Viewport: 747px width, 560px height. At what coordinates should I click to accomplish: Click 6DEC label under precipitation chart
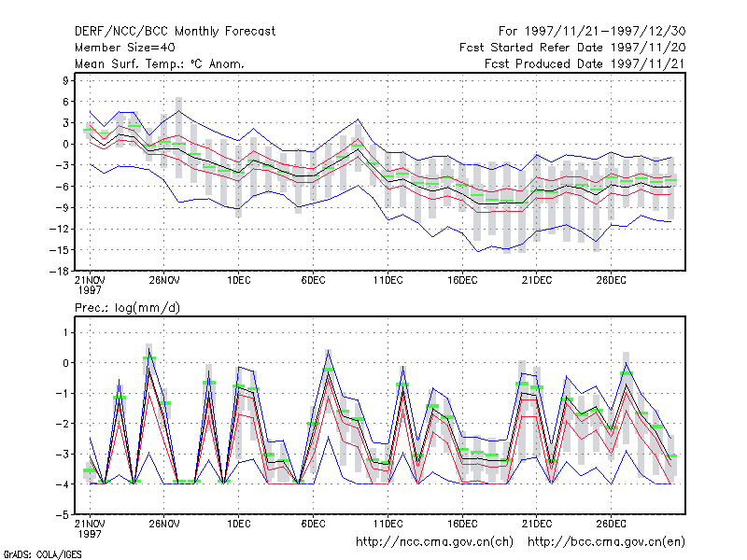click(313, 524)
